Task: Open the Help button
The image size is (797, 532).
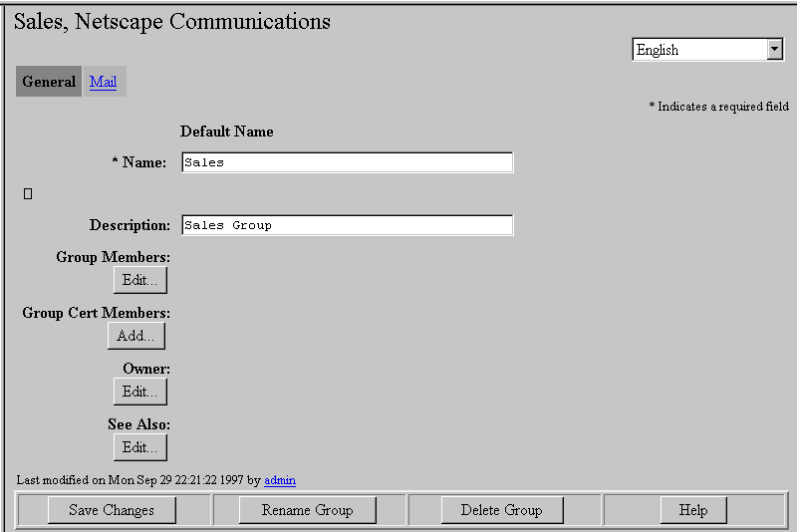Action: [x=693, y=510]
